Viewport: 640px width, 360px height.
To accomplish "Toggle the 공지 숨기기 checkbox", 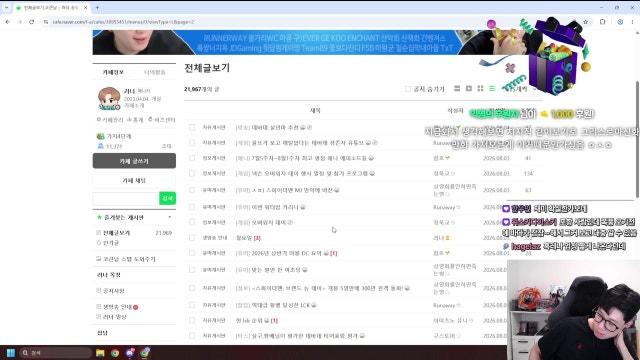I will click(x=408, y=89).
